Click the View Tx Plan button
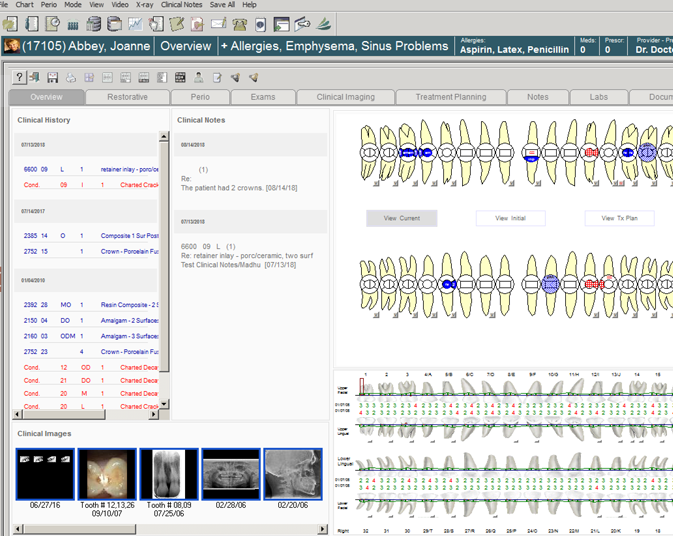Screen dimensions: 673x536 619,218
